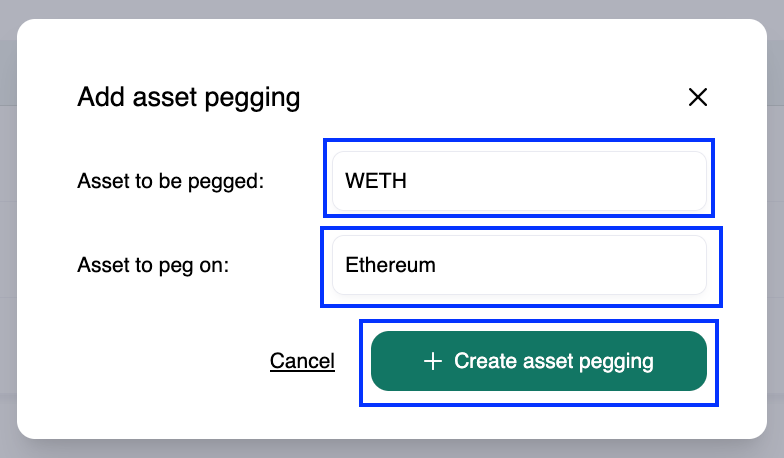Click the Create asset pegging button
This screenshot has height=458, width=784.
[x=539, y=361]
